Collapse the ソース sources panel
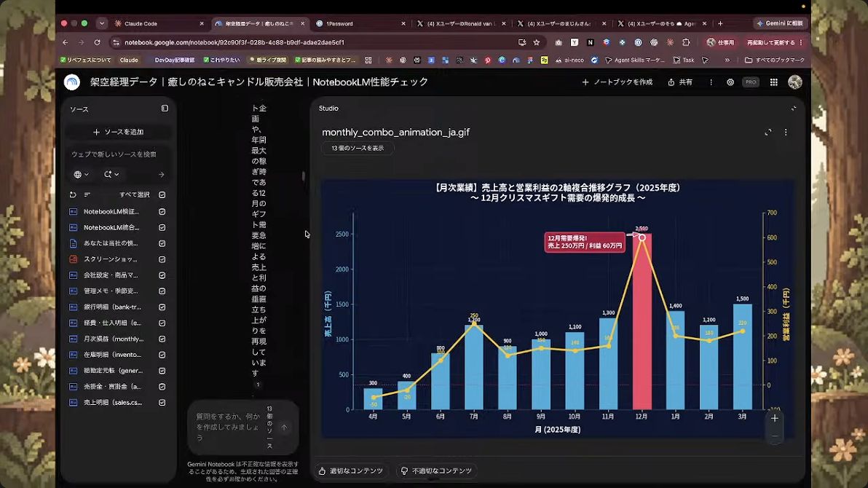 pos(165,109)
